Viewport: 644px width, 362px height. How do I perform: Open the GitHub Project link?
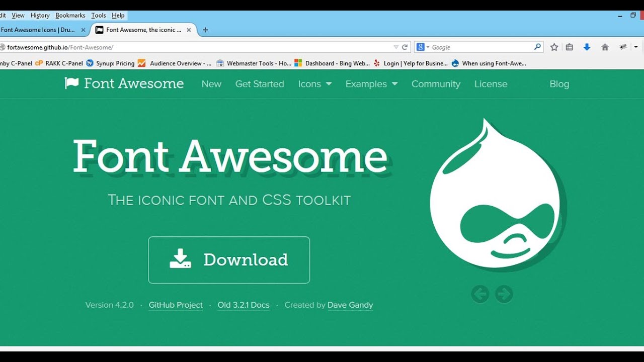coord(176,305)
